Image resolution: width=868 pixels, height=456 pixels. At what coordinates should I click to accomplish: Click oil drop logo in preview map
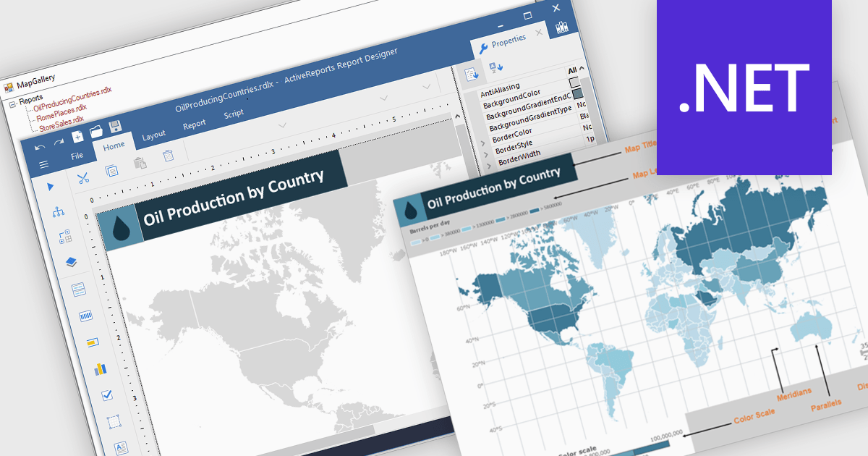click(411, 211)
